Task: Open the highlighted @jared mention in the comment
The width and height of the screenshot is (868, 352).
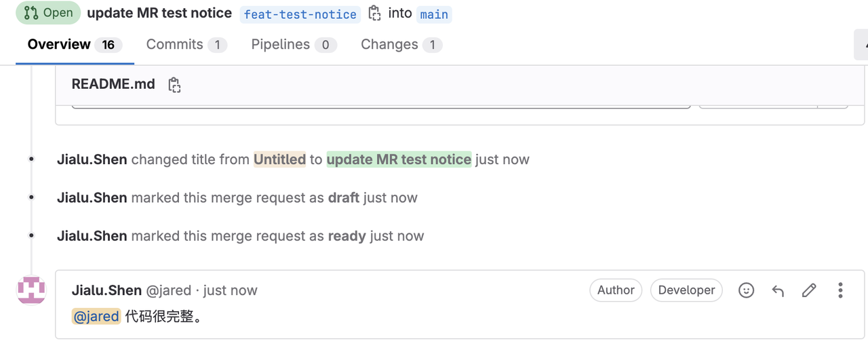Action: (x=96, y=317)
